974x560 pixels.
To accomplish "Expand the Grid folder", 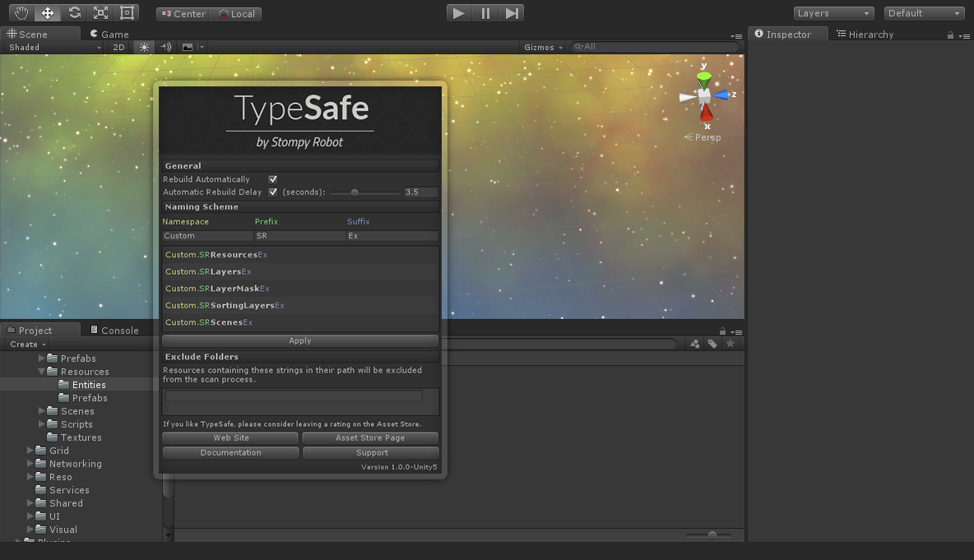I will [30, 451].
